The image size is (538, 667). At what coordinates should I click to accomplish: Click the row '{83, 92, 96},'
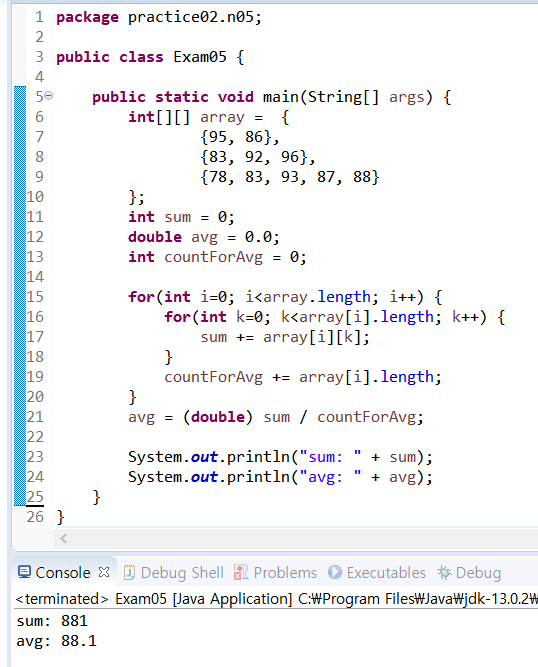pyautogui.click(x=257, y=157)
